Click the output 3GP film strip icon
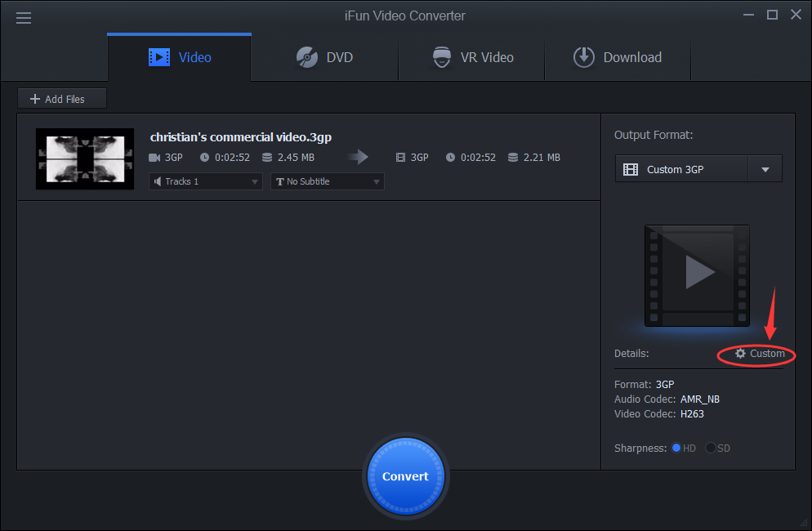The image size is (812, 531). click(400, 157)
